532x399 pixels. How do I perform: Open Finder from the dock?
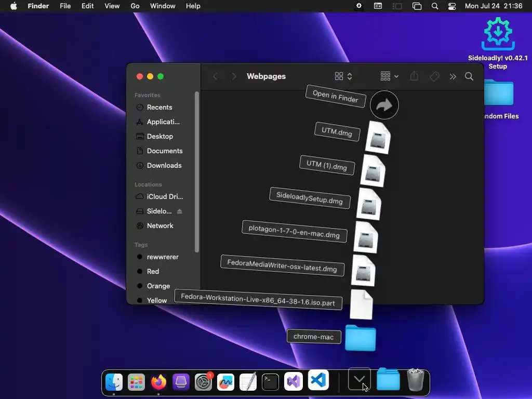pyautogui.click(x=114, y=382)
